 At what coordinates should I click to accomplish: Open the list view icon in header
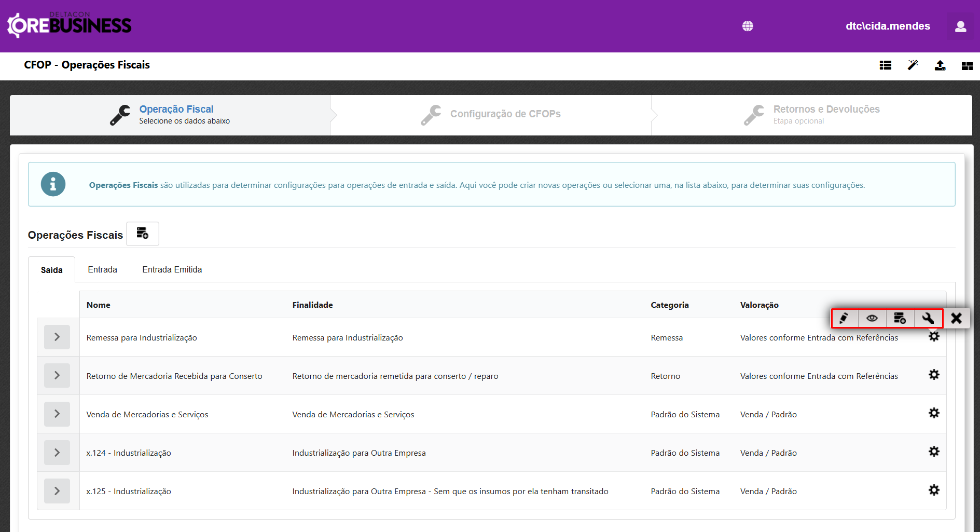(x=886, y=65)
